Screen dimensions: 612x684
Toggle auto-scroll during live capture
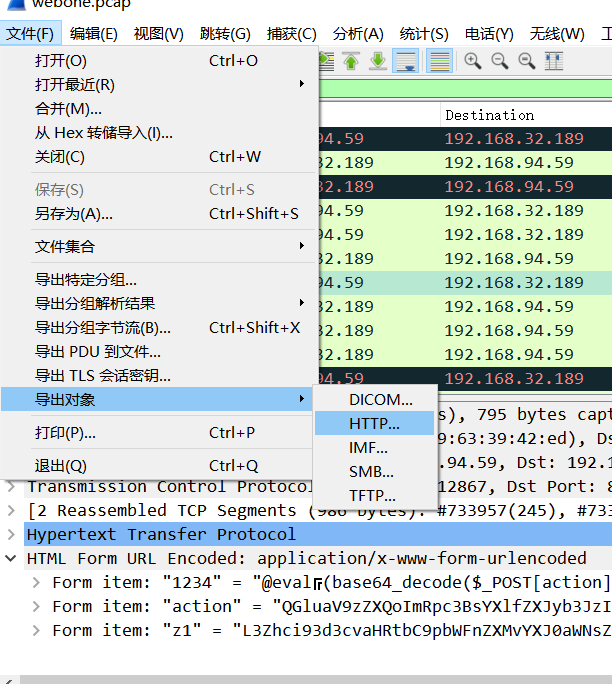point(406,61)
